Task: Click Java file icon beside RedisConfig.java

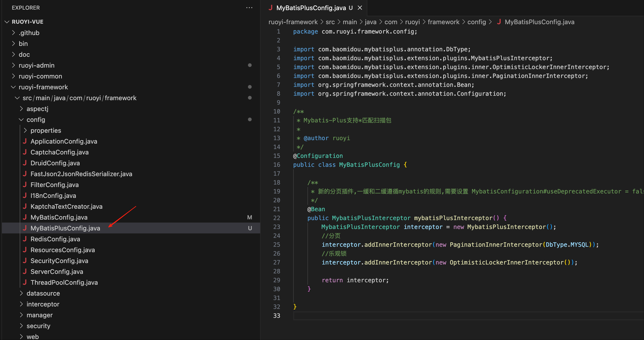Action: coord(25,239)
